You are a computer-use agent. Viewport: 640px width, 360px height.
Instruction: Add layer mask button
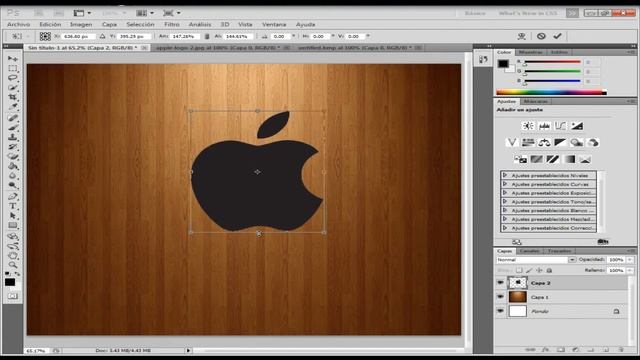pyautogui.click(x=561, y=350)
